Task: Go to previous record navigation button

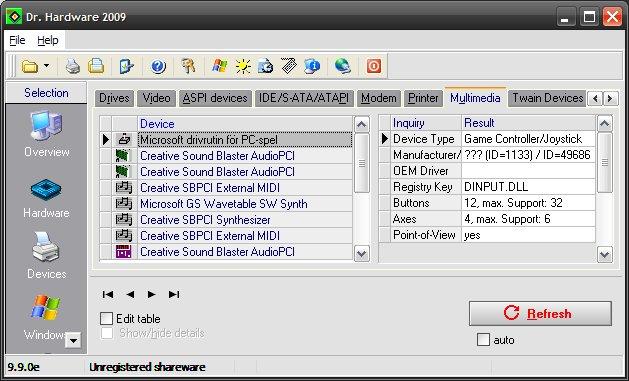Action: click(130, 294)
